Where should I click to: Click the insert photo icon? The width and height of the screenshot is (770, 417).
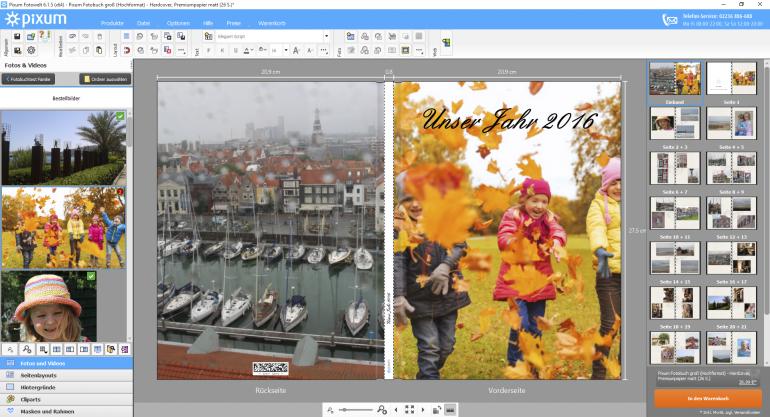(351, 36)
